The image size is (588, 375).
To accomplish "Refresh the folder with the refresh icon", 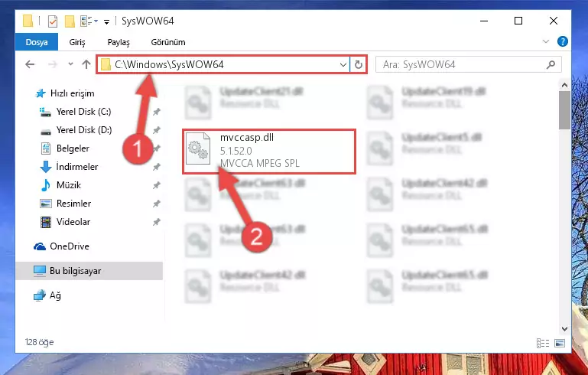I will point(358,64).
